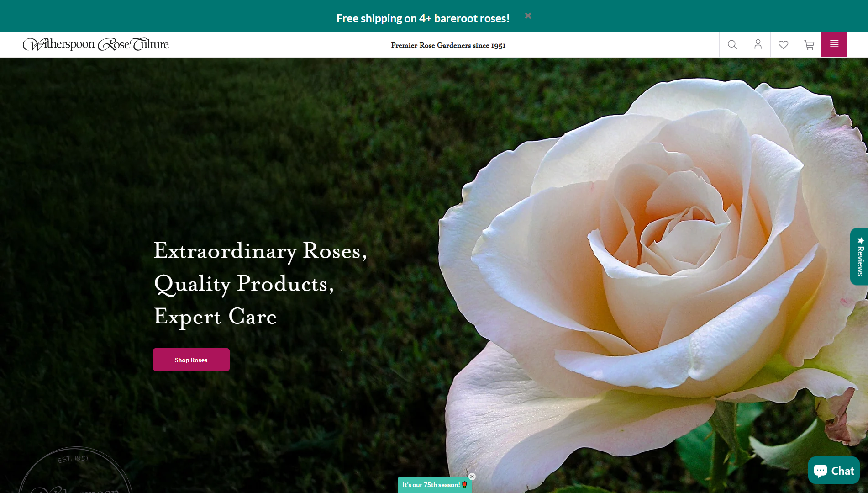The width and height of the screenshot is (868, 493).
Task: Click the free shipping bareroot roses text
Action: click(423, 18)
